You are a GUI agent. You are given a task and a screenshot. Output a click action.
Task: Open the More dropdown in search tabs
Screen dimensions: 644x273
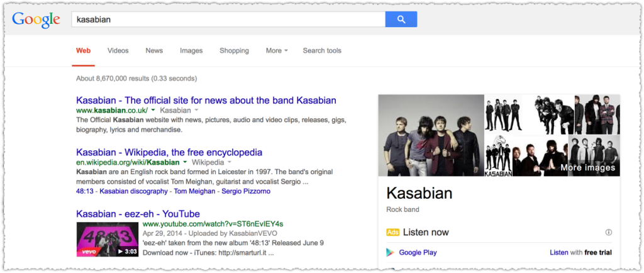tap(277, 50)
